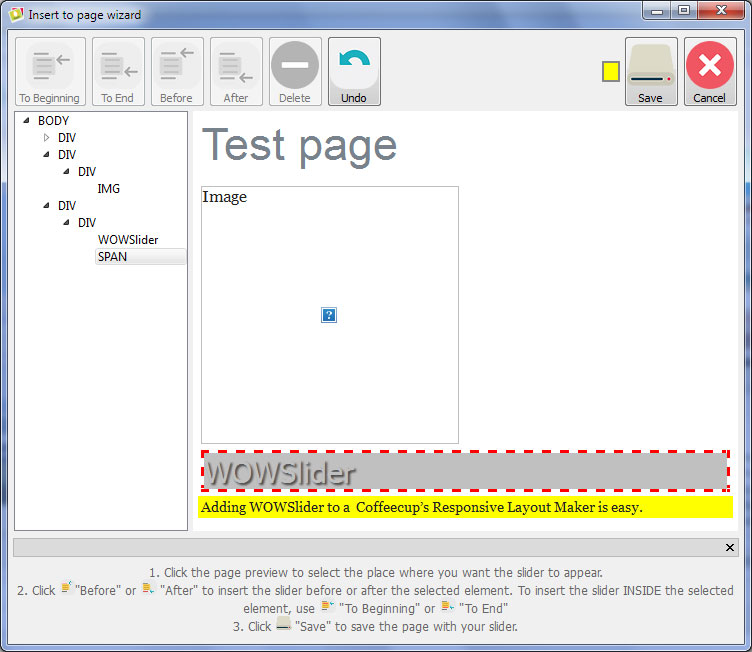Collapse the DIV directly above IMG
The width and height of the screenshot is (752, 652).
point(67,171)
